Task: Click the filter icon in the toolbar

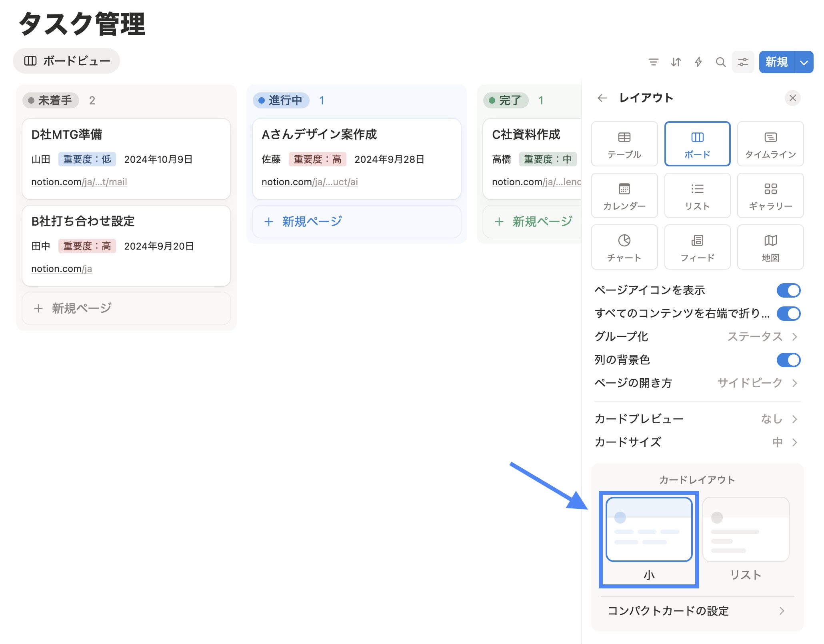Action: click(x=654, y=62)
